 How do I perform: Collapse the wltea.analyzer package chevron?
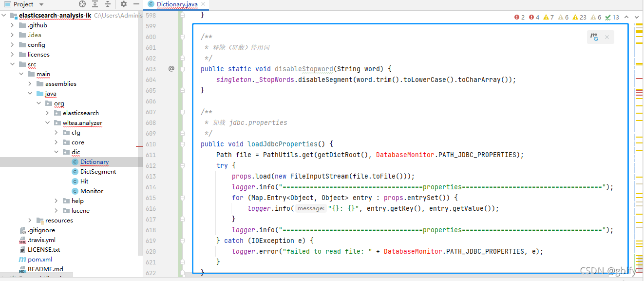click(48, 123)
